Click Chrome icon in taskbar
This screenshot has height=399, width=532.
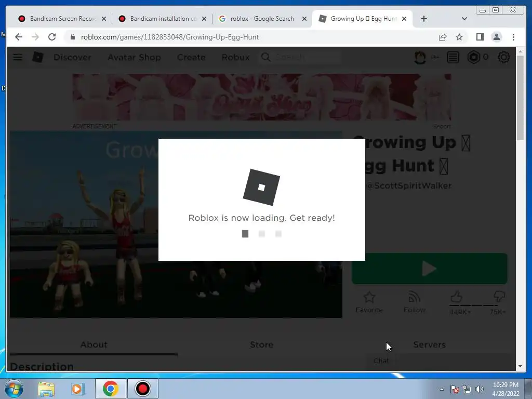tap(110, 389)
